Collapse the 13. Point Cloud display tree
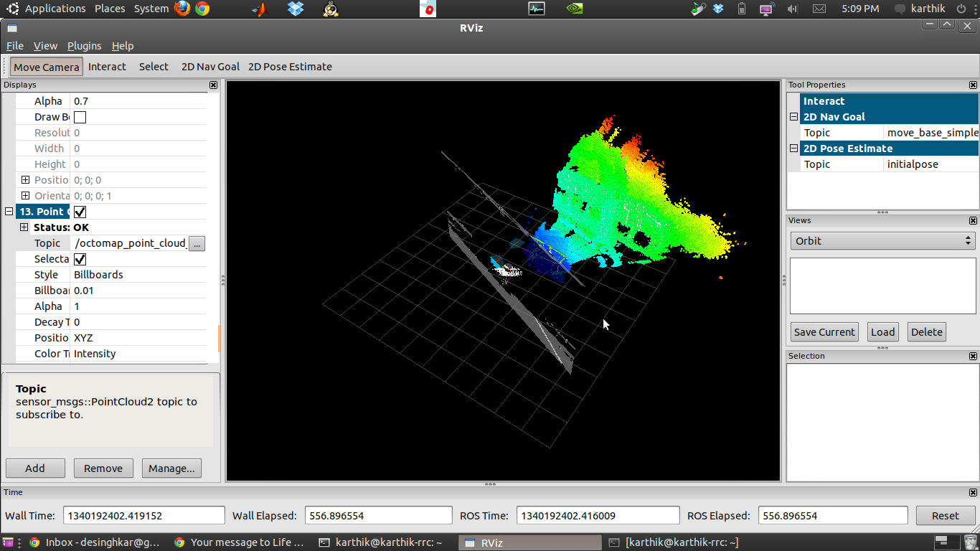Image resolution: width=980 pixels, height=551 pixels. 9,212
